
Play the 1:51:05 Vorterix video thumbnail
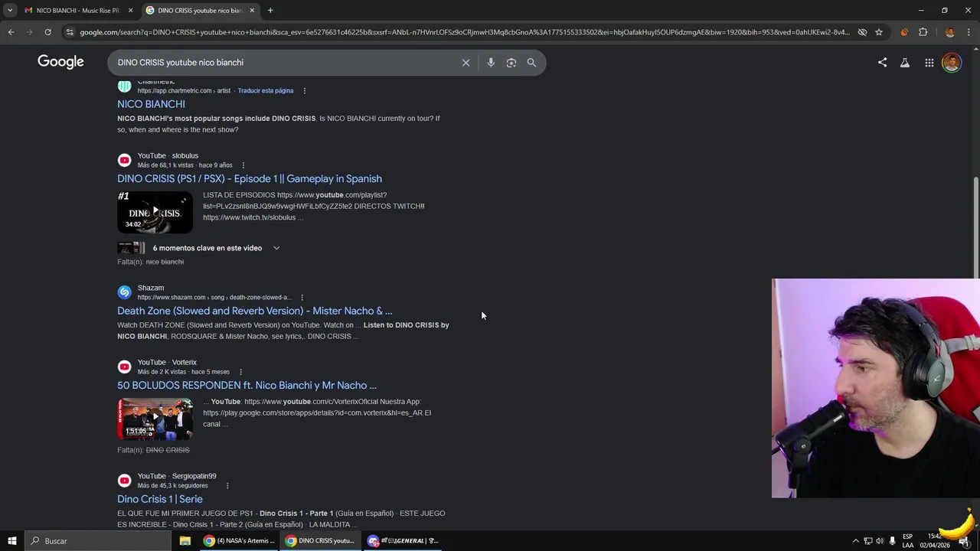155,419
